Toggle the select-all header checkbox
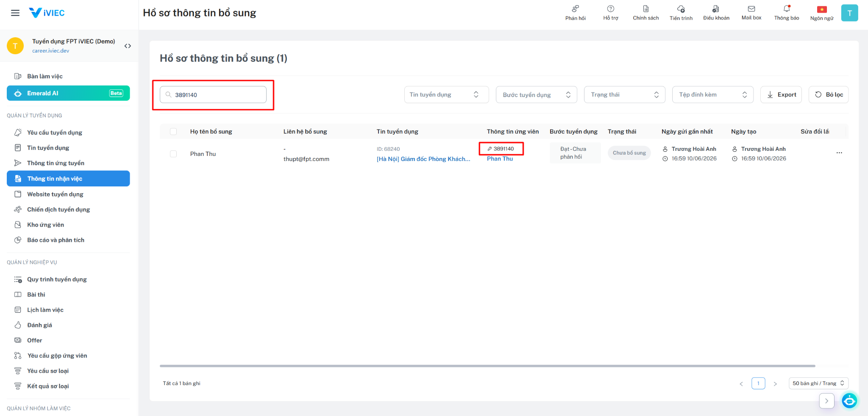The height and width of the screenshot is (416, 868). coord(173,131)
